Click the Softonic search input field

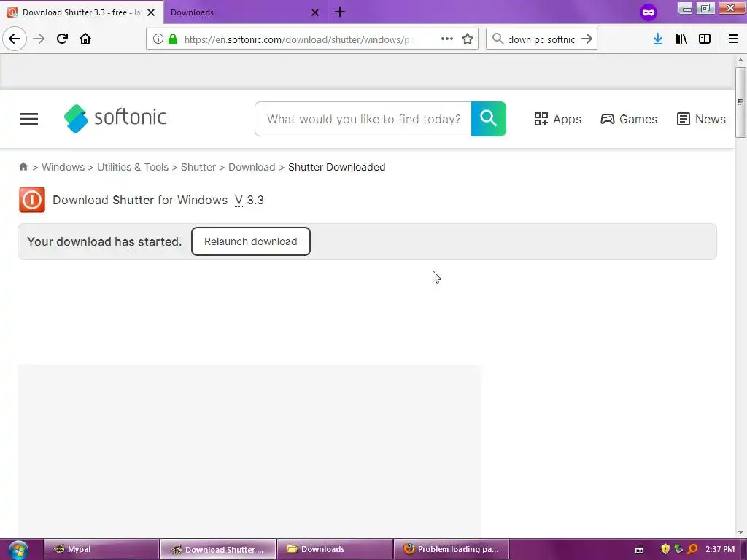[363, 119]
